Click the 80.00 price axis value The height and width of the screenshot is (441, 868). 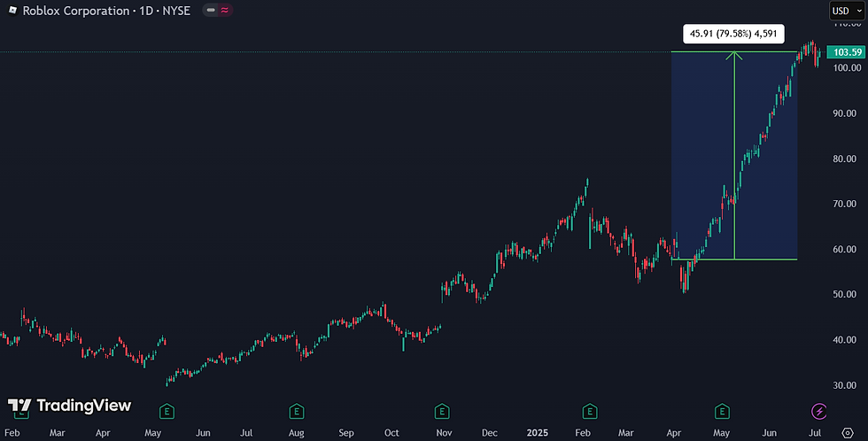(x=845, y=159)
